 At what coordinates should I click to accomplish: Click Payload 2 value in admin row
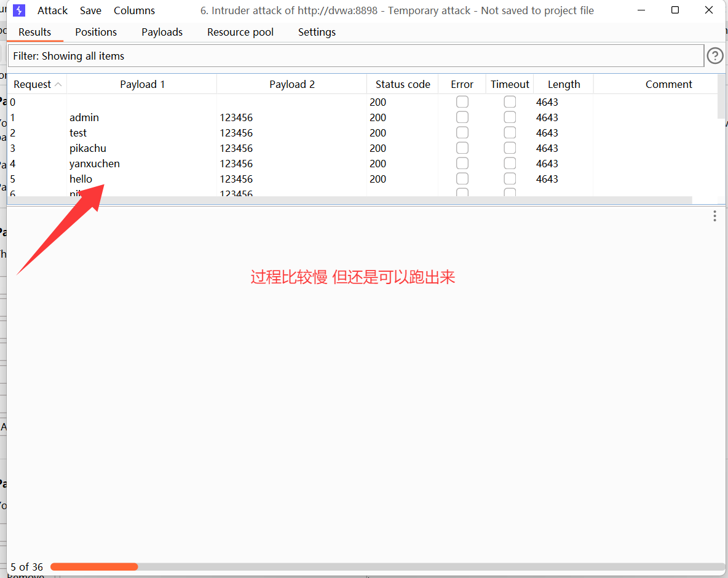coord(236,117)
